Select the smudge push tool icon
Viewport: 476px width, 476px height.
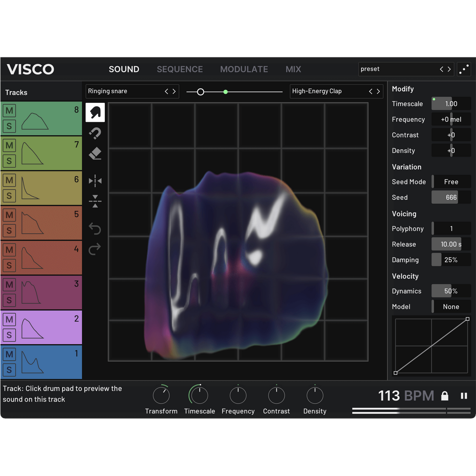95,112
